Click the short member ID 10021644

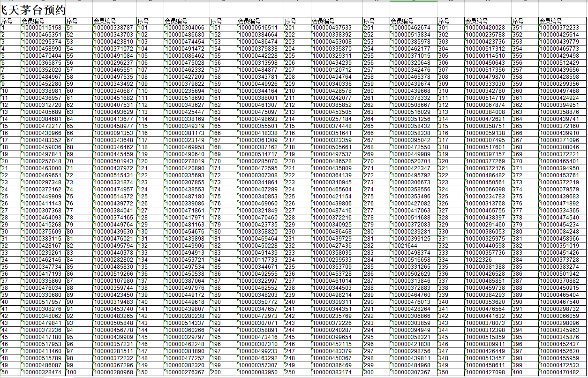point(404,246)
